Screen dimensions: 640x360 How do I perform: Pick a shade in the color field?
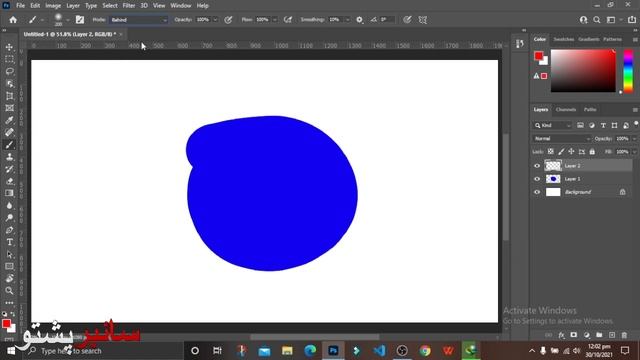(583, 71)
